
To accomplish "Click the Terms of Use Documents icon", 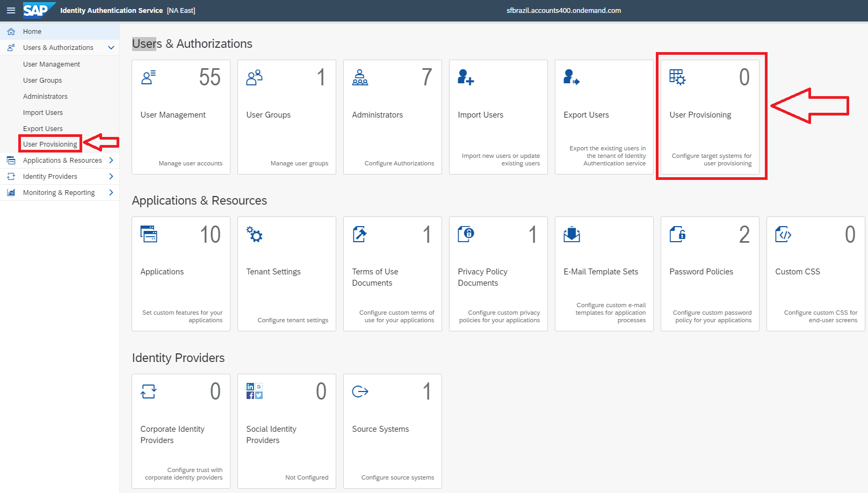I will click(360, 234).
